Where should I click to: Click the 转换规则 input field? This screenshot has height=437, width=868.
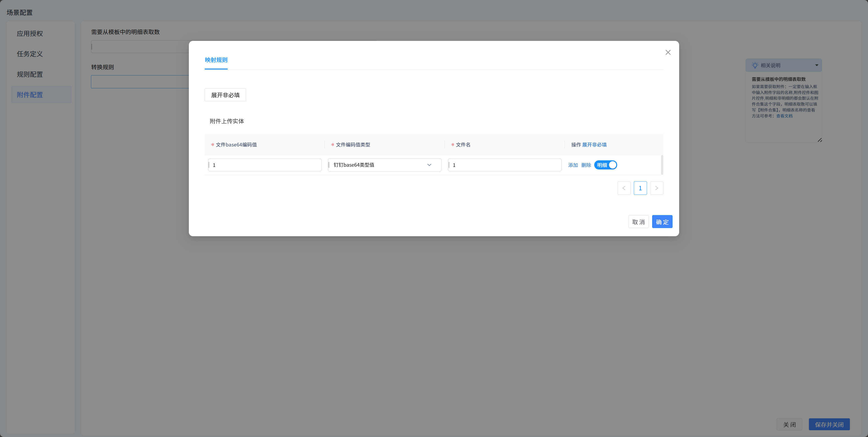click(x=140, y=82)
